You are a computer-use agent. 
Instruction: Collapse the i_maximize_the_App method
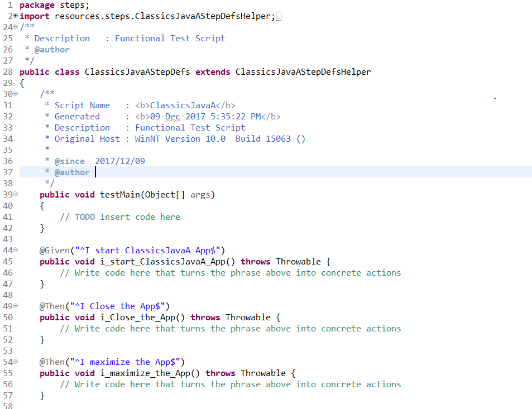click(x=14, y=362)
